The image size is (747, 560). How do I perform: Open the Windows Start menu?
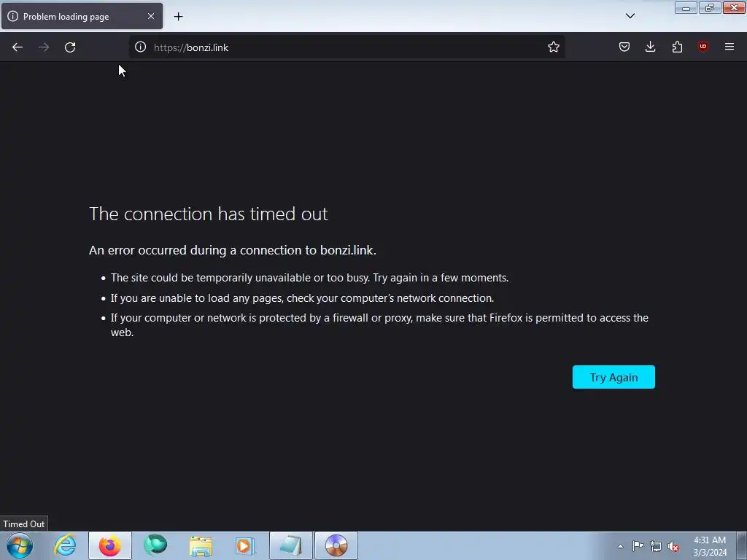(20, 545)
